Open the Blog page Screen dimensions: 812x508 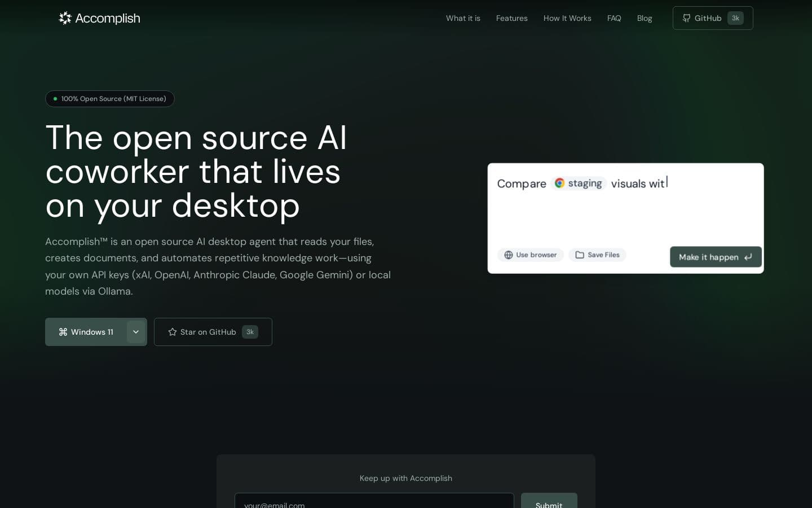pos(645,18)
